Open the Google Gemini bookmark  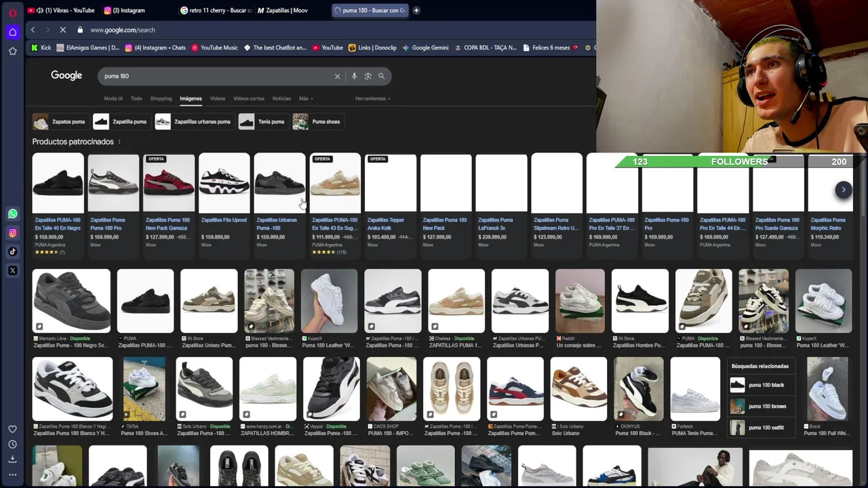tap(425, 47)
